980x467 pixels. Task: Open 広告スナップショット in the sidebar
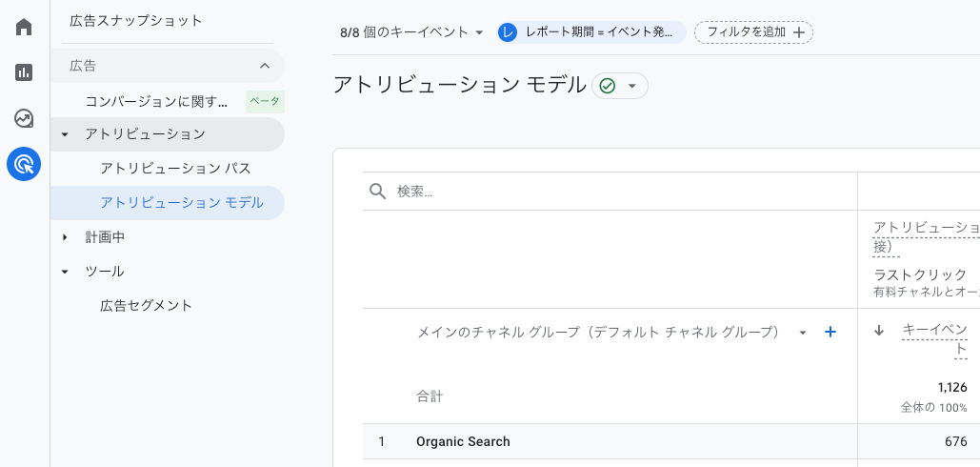[136, 21]
